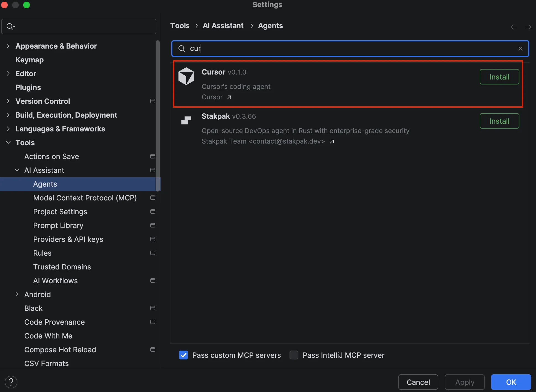
Task: Click the Cursor agent logo icon
Action: tap(186, 76)
